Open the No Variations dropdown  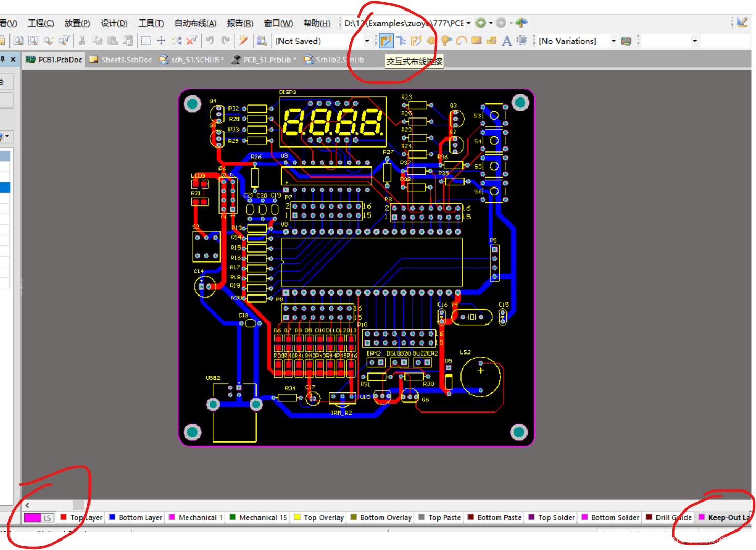pos(613,41)
